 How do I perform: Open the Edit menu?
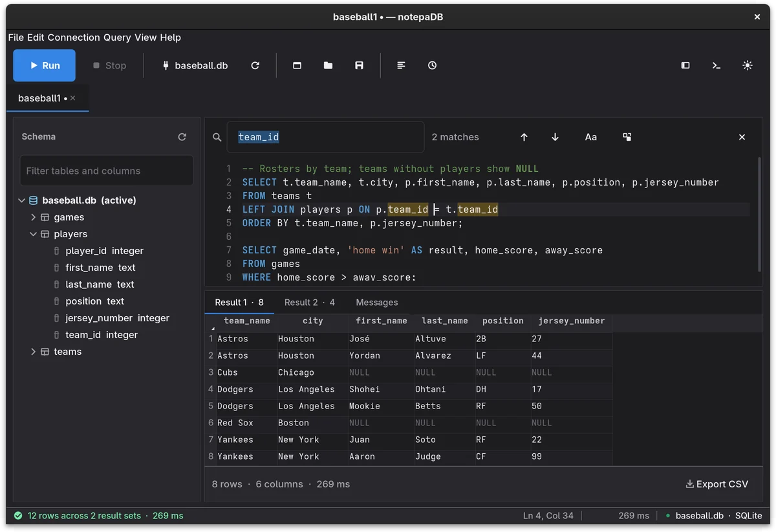36,37
